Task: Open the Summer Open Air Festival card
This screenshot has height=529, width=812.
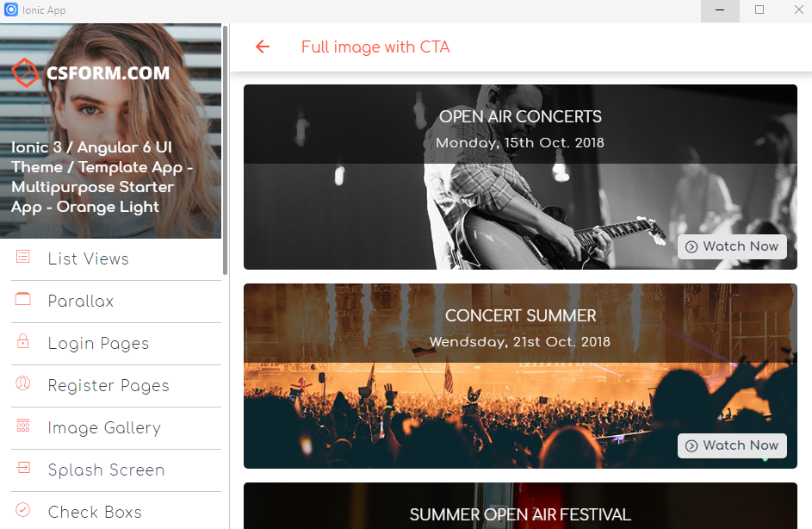Action: (x=520, y=507)
